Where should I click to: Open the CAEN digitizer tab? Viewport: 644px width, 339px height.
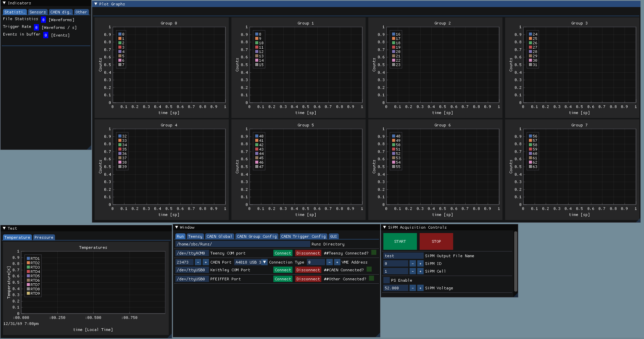[61, 12]
